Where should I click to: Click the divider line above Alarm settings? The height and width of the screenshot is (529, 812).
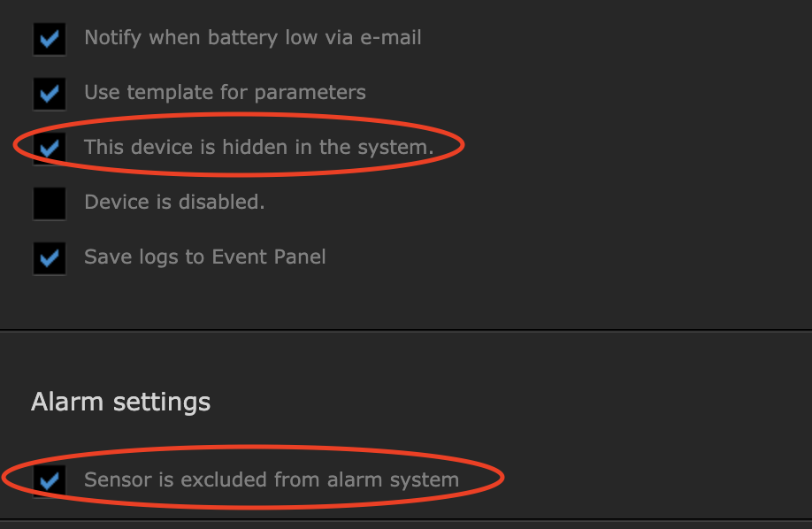[x=406, y=330]
